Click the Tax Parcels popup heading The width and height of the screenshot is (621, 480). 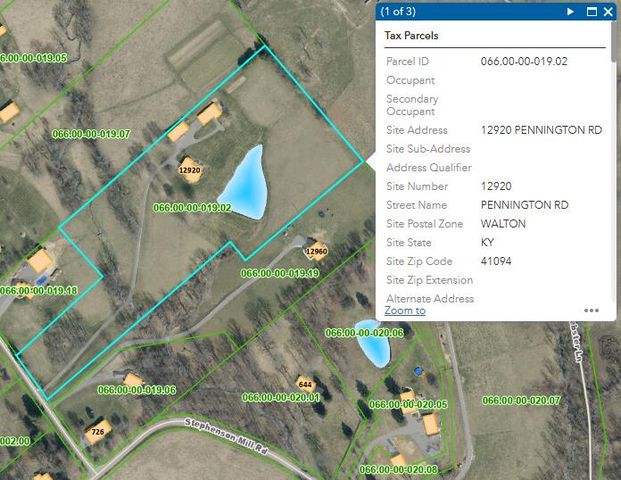coord(411,36)
